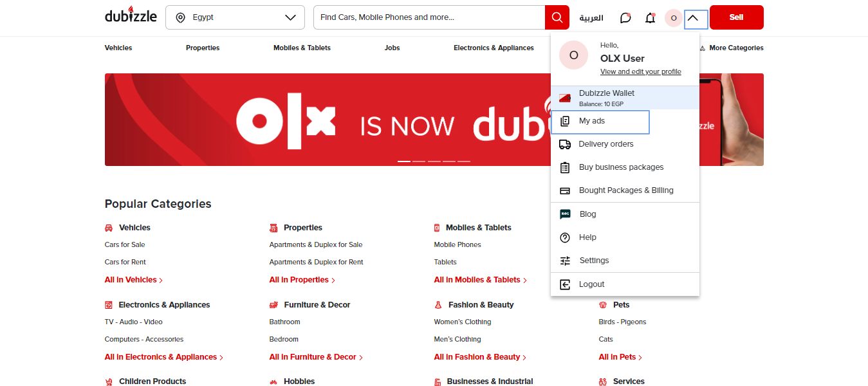Open the notifications bell icon
Viewport: 868px width, 386px height.
[x=650, y=18]
